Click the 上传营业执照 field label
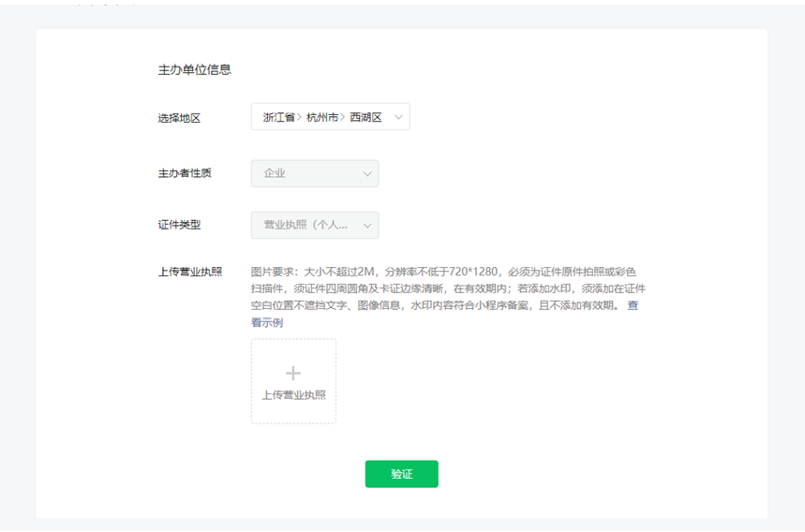The image size is (805, 532). pyautogui.click(x=190, y=272)
